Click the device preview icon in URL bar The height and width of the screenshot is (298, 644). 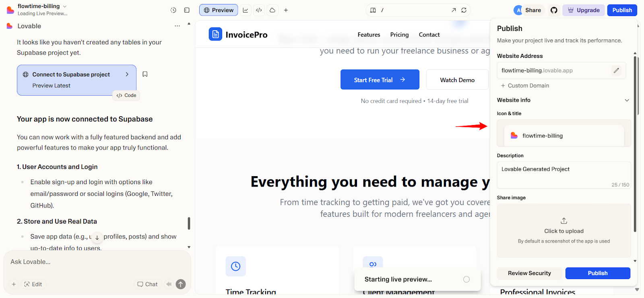[373, 10]
